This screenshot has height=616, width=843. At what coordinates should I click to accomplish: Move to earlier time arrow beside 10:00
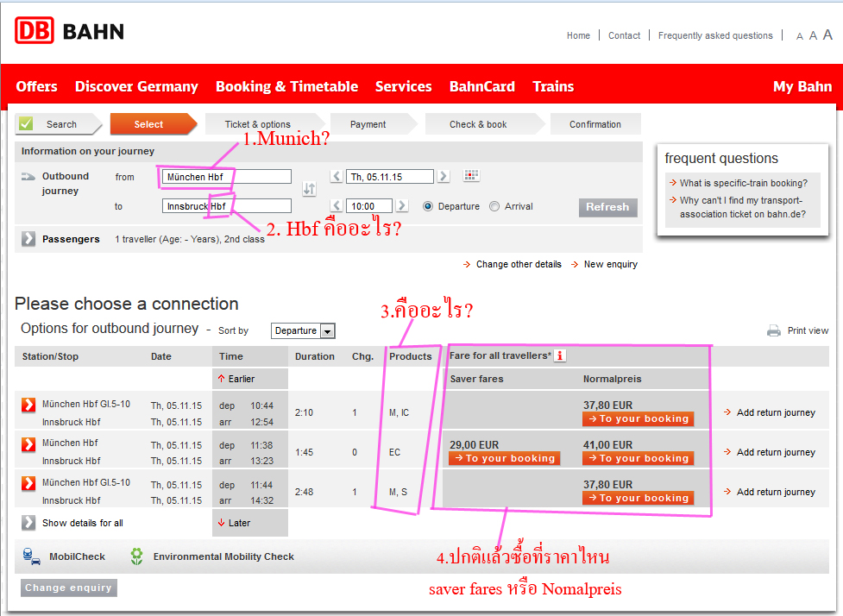pyautogui.click(x=337, y=206)
